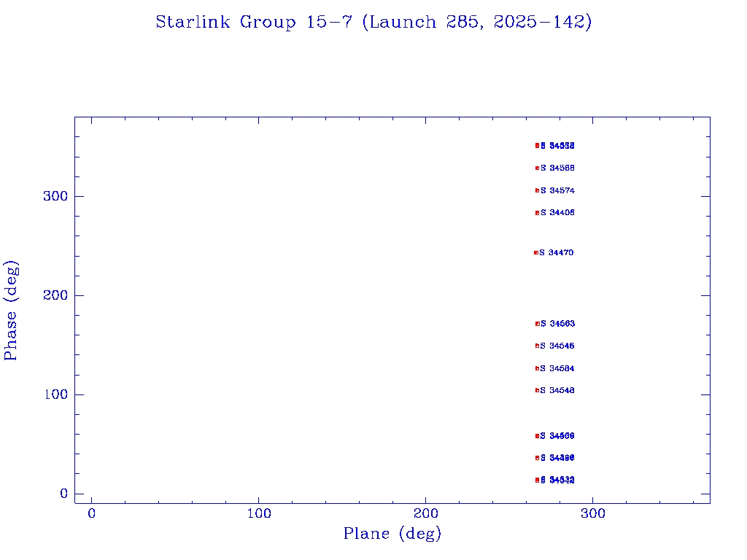The image size is (747, 560).
Task: Click the 'Plane (deg)' x-axis label
Action: pos(392,534)
